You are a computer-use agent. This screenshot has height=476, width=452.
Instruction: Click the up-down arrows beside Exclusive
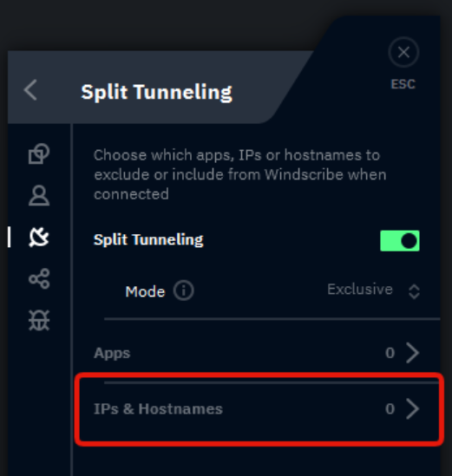(x=414, y=291)
